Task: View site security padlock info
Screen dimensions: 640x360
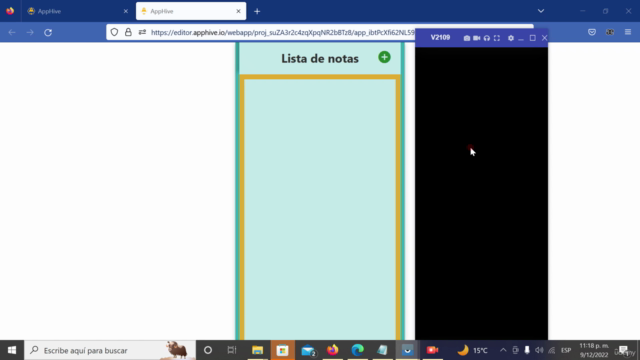Action: [128, 32]
